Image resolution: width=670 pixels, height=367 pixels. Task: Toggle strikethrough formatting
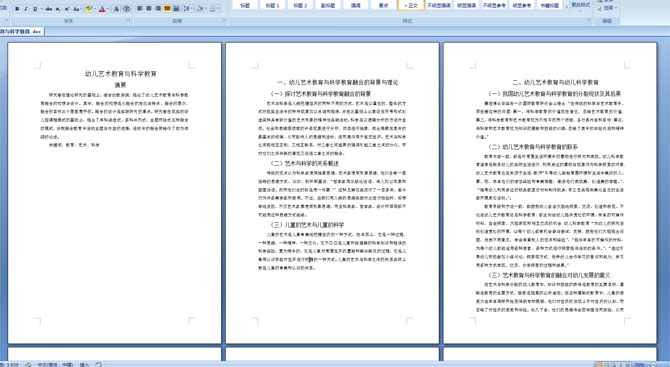click(49, 9)
